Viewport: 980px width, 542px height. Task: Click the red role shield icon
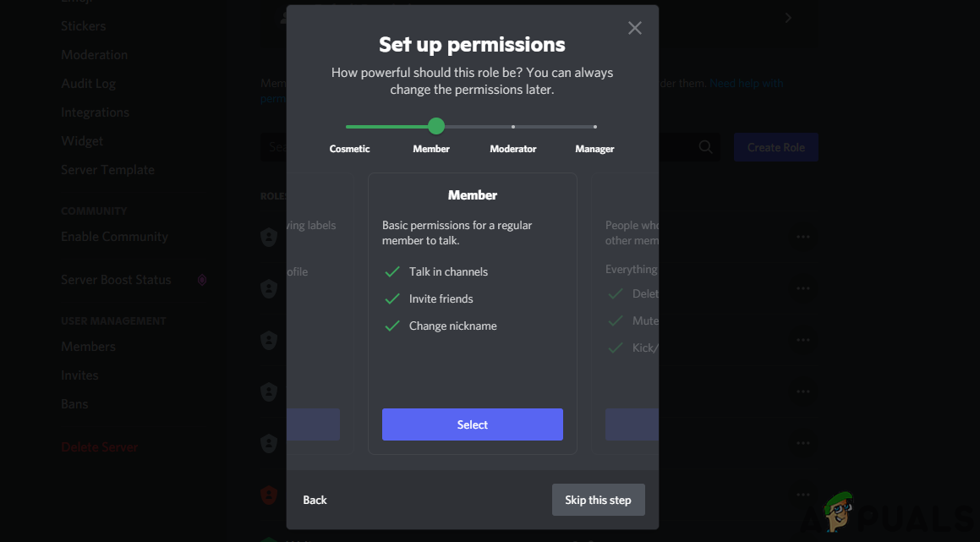(x=269, y=495)
